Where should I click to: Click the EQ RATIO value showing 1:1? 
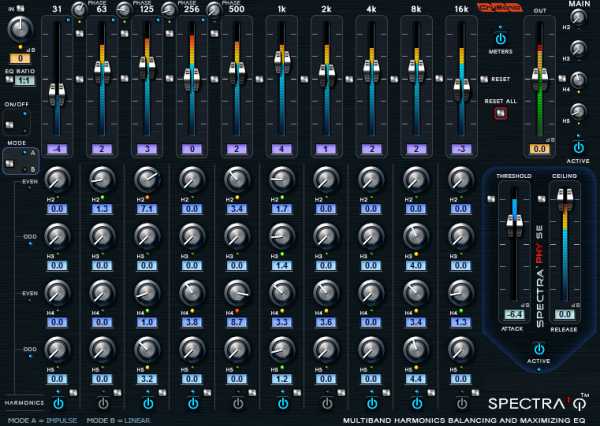[x=25, y=80]
